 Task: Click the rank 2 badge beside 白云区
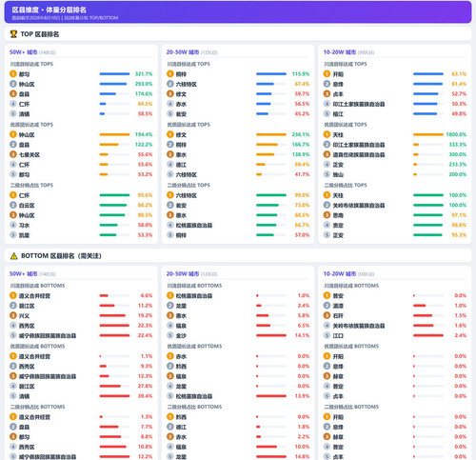[13, 205]
